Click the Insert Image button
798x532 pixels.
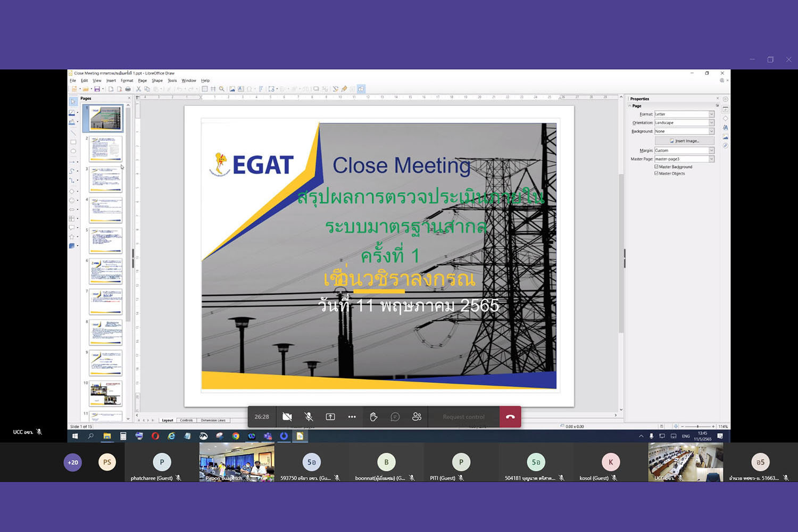(684, 141)
